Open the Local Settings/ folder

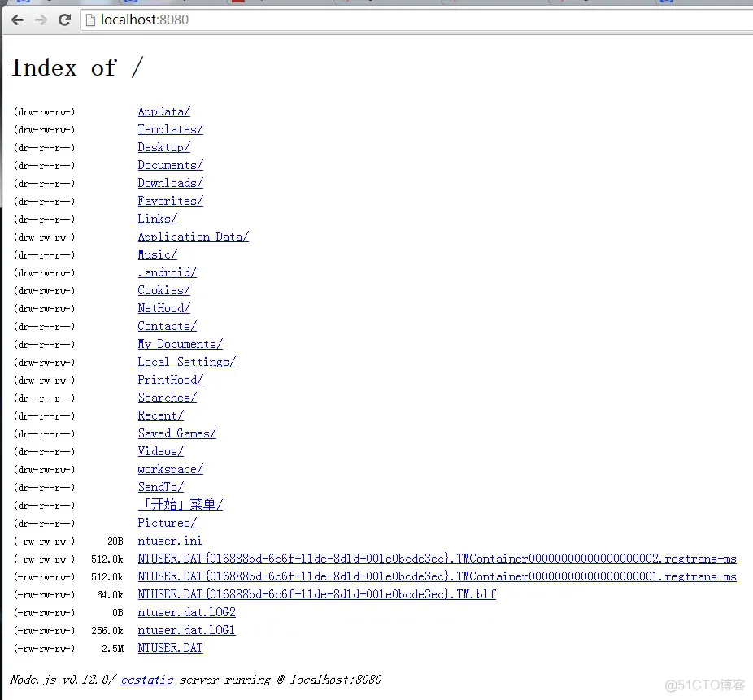[x=186, y=362]
